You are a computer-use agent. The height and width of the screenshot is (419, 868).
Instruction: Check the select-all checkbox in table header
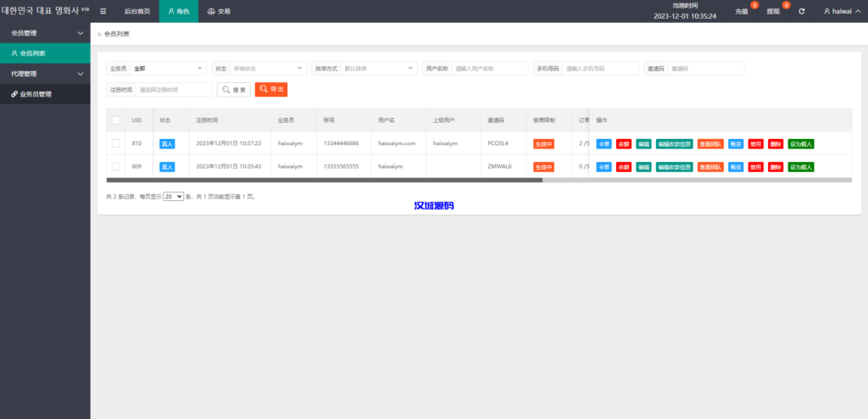pyautogui.click(x=115, y=120)
